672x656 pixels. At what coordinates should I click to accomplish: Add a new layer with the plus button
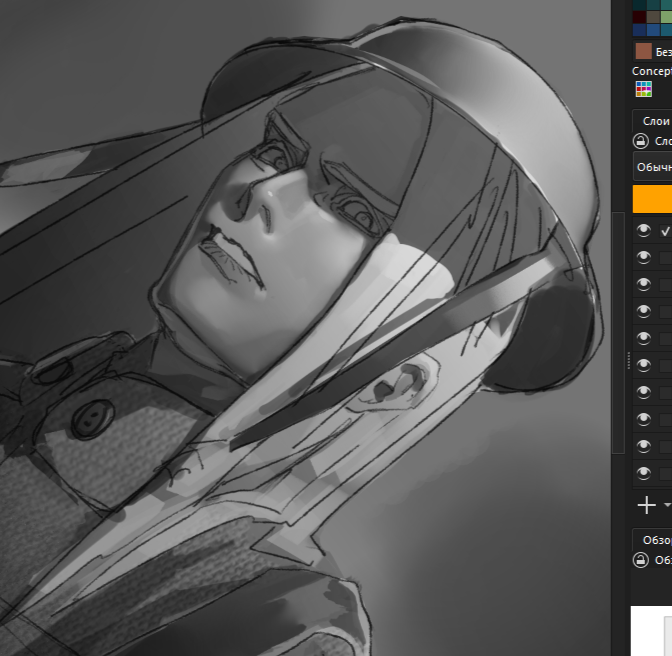pos(647,505)
